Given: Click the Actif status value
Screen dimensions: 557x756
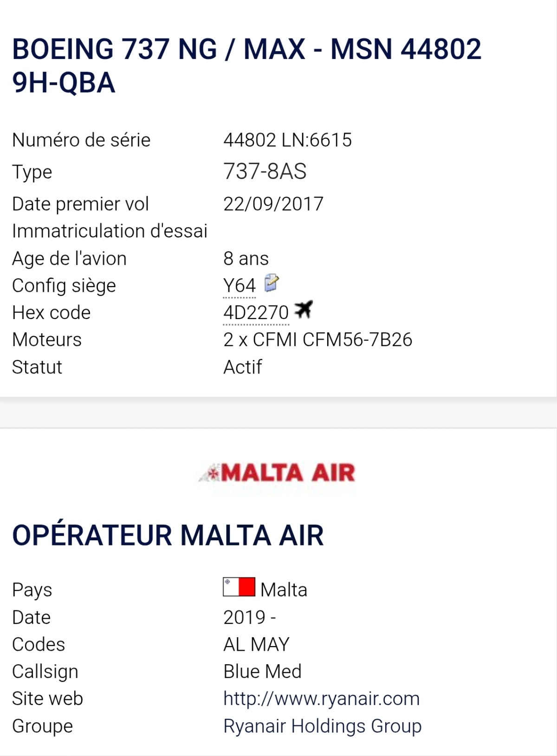Looking at the screenshot, I should pyautogui.click(x=242, y=367).
